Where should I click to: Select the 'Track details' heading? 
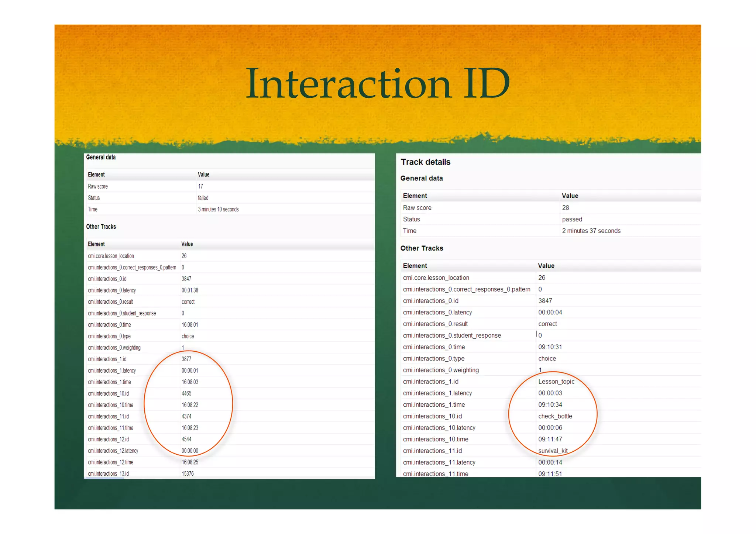(x=426, y=162)
